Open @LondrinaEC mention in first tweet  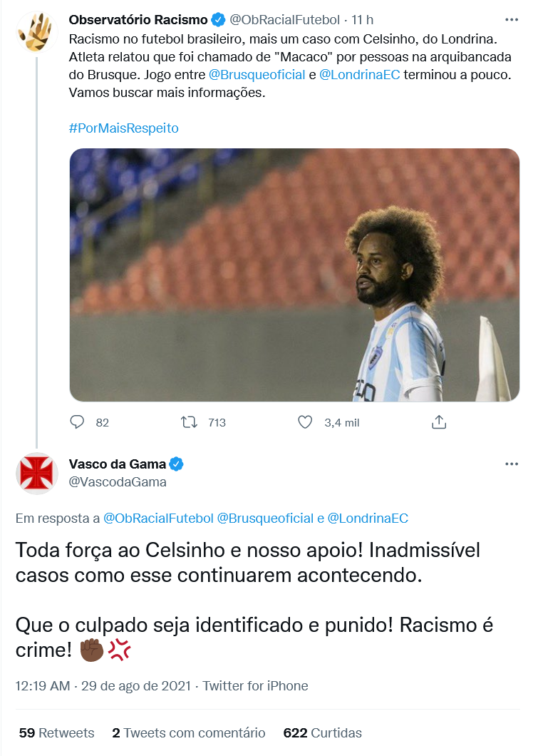pos(360,75)
